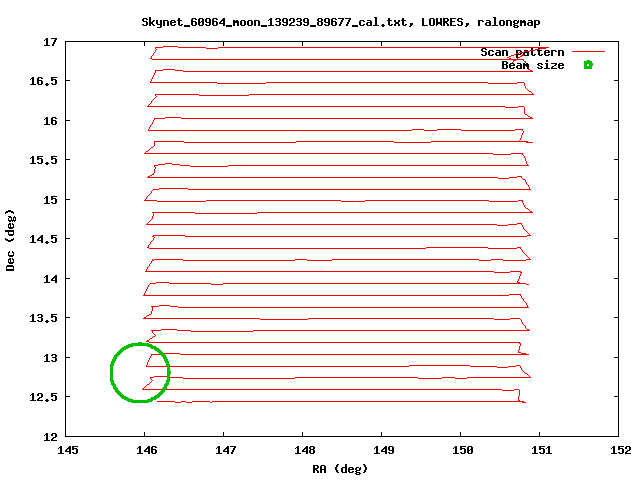
Task: Click the y-axis tick label 17
Action: [x=50, y=43]
